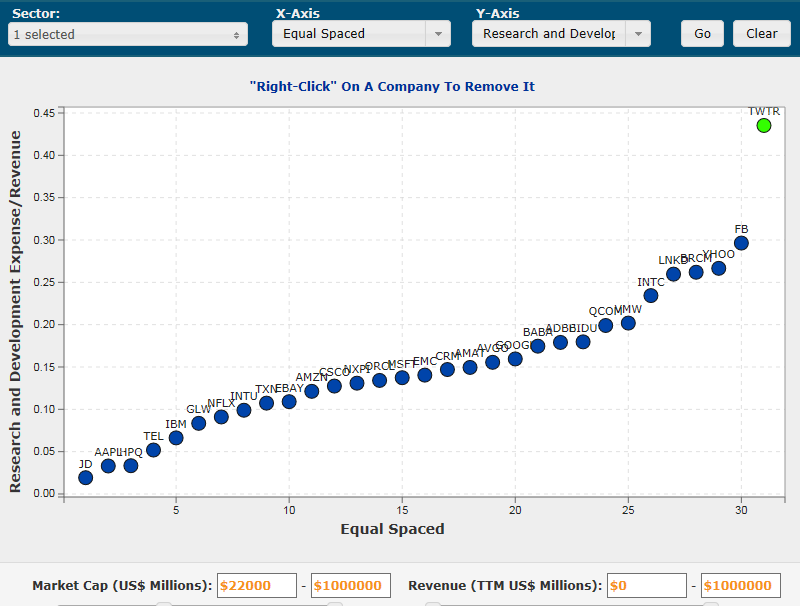This screenshot has height=606, width=801.
Task: Select the FB data point
Action: point(741,243)
